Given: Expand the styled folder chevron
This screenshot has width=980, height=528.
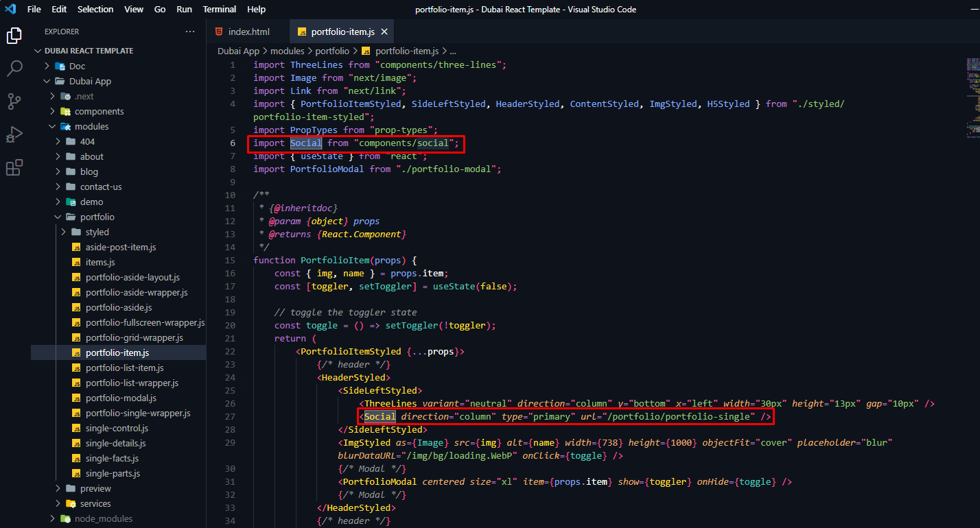Looking at the screenshot, I should point(63,232).
